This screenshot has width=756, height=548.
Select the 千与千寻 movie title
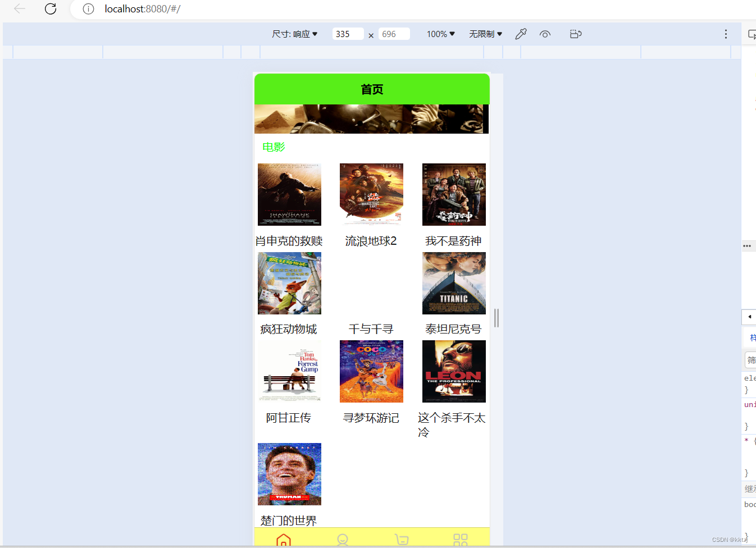click(371, 329)
